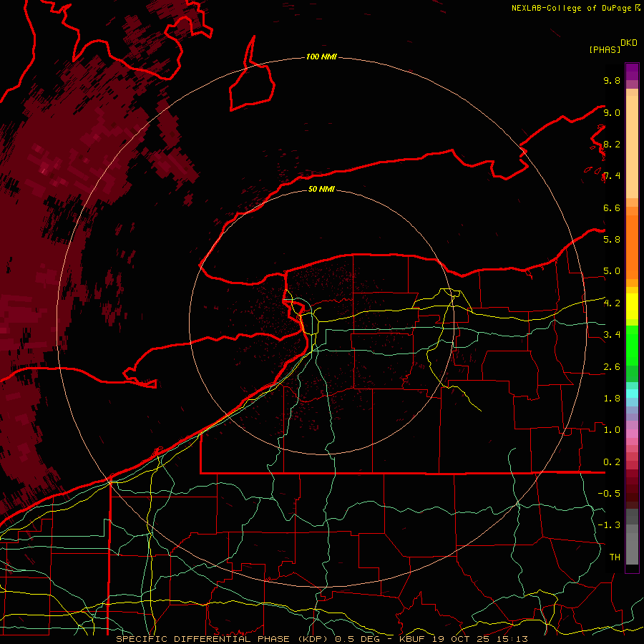The height and width of the screenshot is (644, 644).
Task: Click the 5.8 legend scale value
Action: click(612, 239)
